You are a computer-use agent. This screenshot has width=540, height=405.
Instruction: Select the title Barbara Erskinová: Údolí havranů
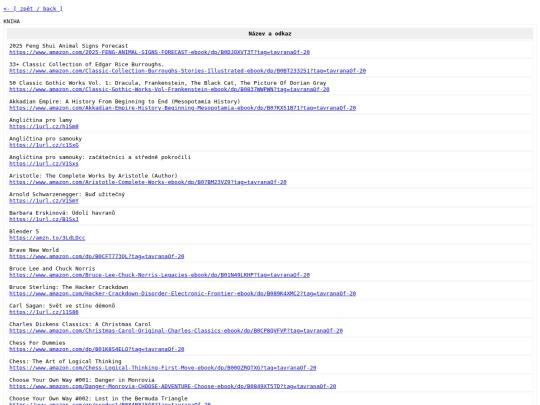tap(62, 213)
